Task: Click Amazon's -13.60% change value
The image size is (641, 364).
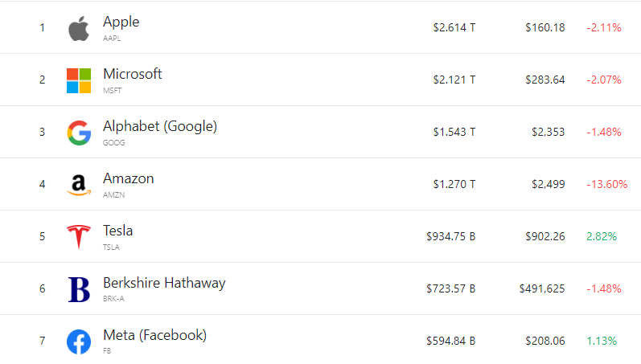Action: coord(606,185)
